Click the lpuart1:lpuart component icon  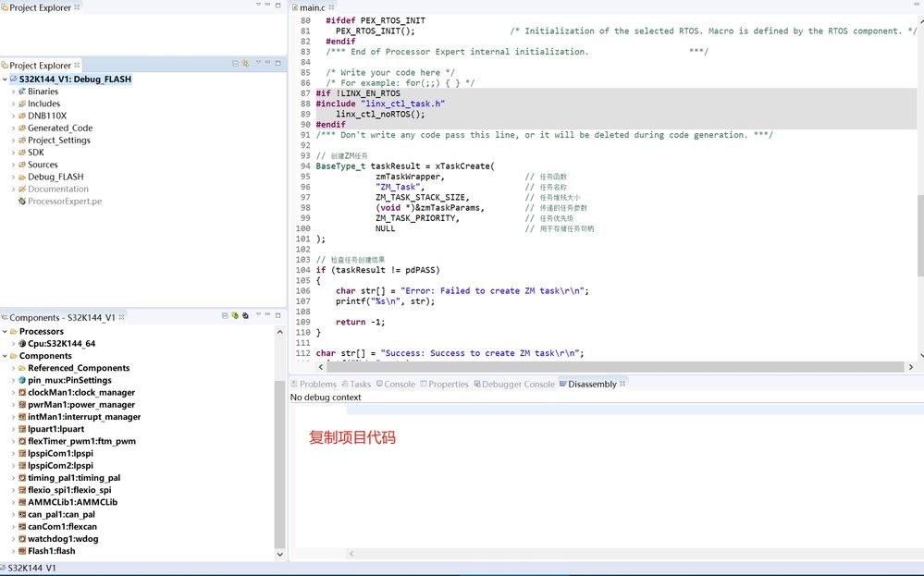tap(22, 429)
